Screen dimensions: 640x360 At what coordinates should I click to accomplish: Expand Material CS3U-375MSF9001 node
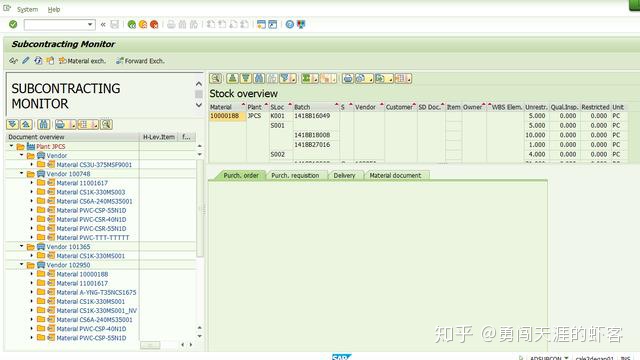tap(32, 164)
